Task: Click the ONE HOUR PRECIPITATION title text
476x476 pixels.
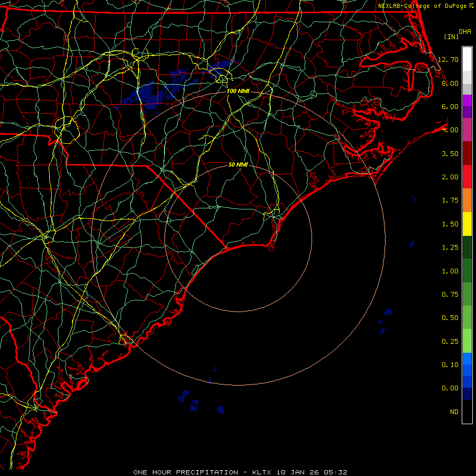Action: pyautogui.click(x=186, y=472)
